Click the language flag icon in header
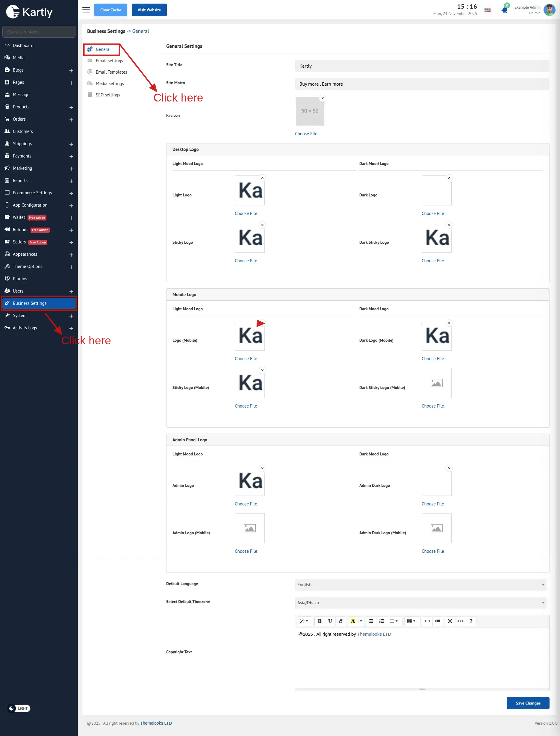Viewport: 560px width, 736px height. [487, 10]
